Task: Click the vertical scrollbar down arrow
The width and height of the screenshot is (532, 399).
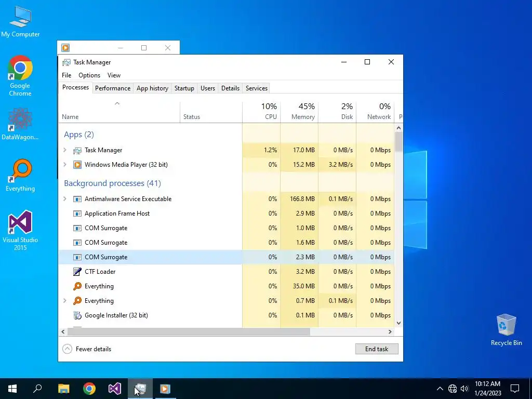Action: [398, 323]
